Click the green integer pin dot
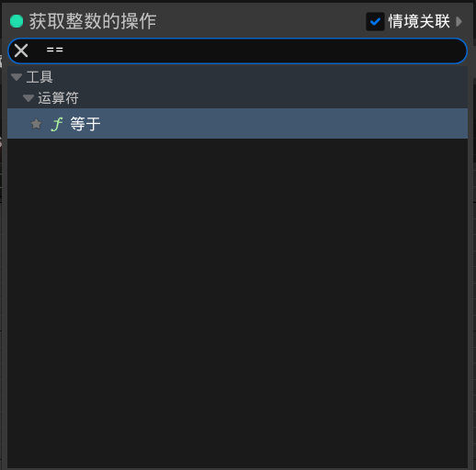This screenshot has width=476, height=470. coord(17,21)
